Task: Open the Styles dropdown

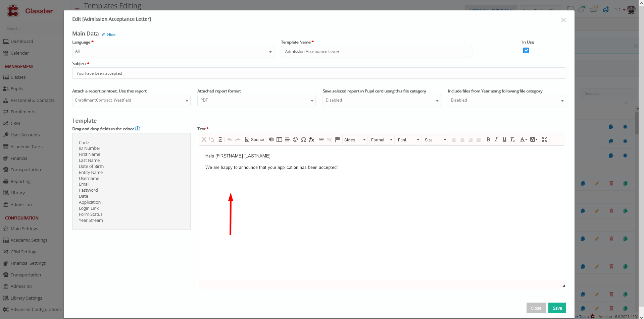Action: (x=355, y=140)
